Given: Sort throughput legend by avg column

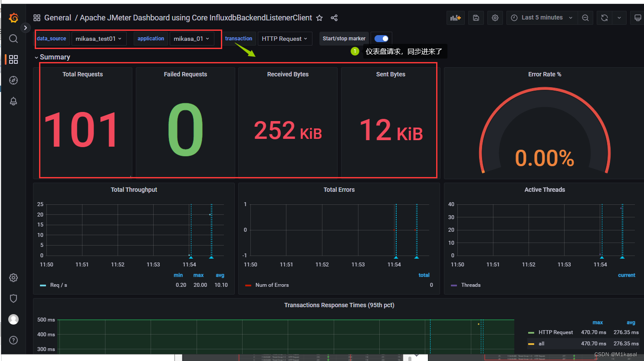Looking at the screenshot, I should [220, 275].
